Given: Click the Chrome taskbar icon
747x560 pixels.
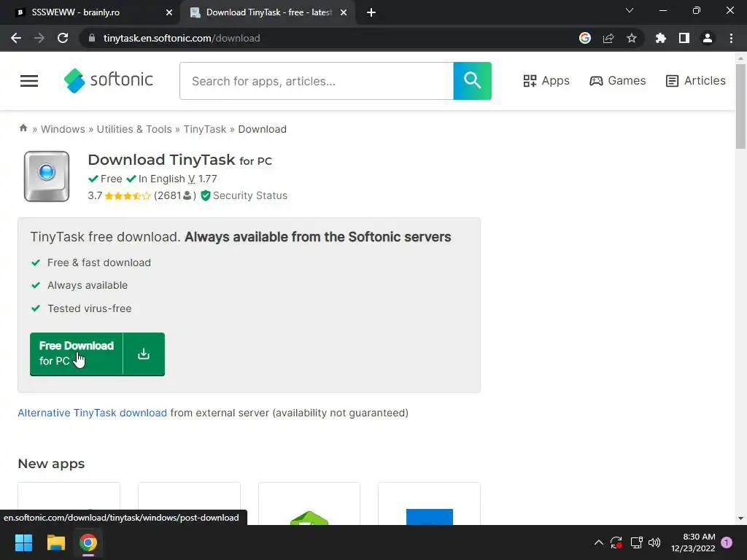Looking at the screenshot, I should pyautogui.click(x=88, y=542).
